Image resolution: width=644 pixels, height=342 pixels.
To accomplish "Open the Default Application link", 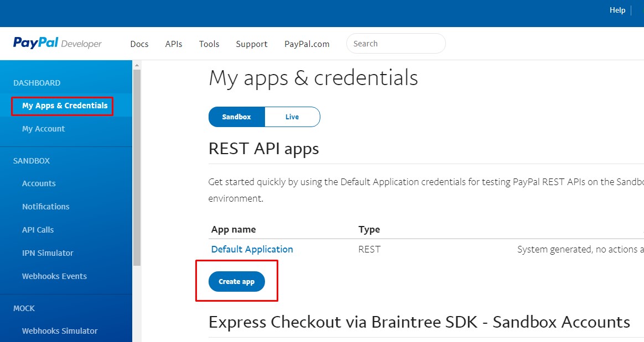I will 252,249.
